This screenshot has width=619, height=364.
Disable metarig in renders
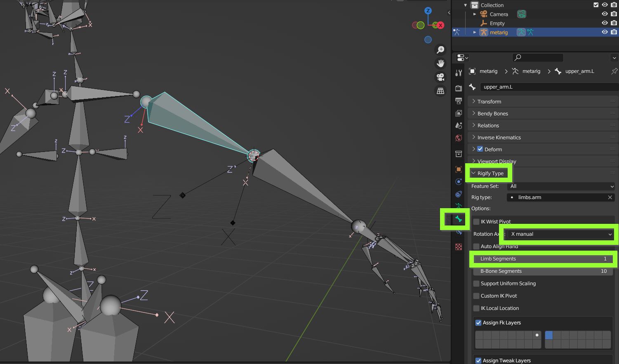point(614,32)
